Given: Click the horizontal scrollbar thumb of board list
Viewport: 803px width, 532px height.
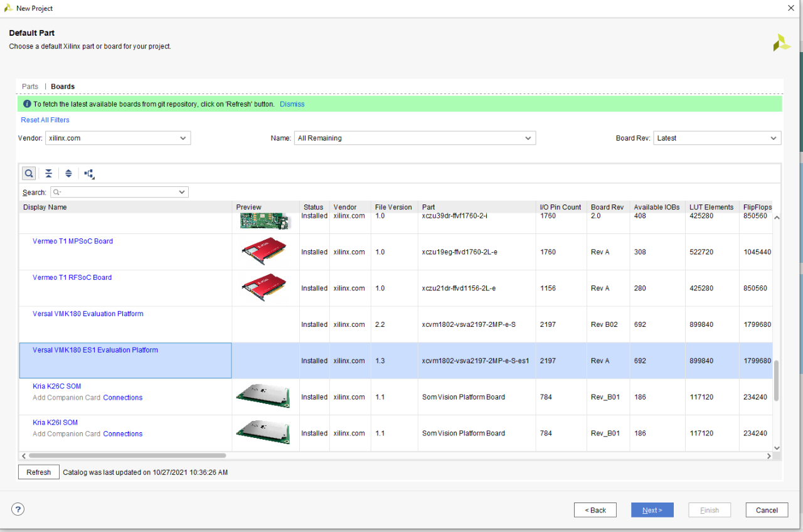Looking at the screenshot, I should pos(127,456).
